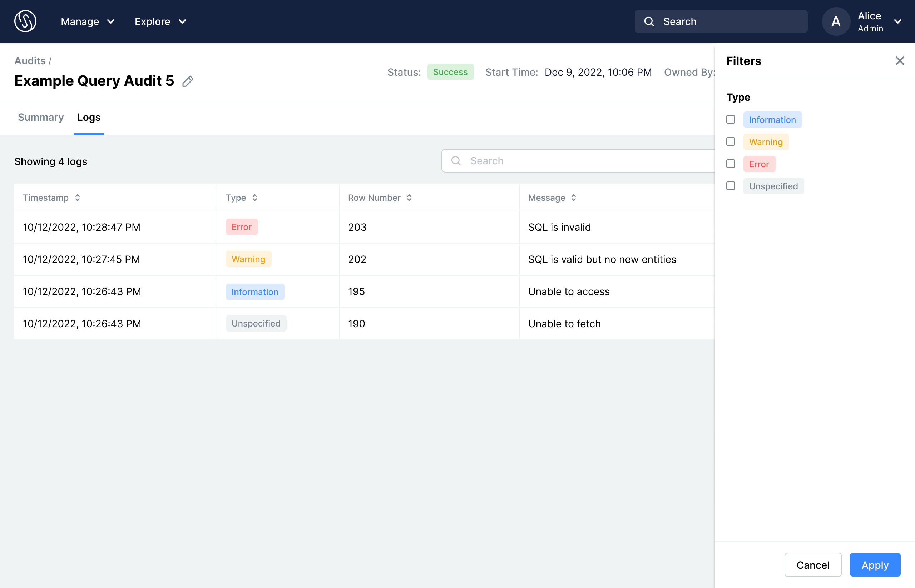Click Alice's avatar circle
Screen dimensions: 915x588
pyautogui.click(x=836, y=22)
